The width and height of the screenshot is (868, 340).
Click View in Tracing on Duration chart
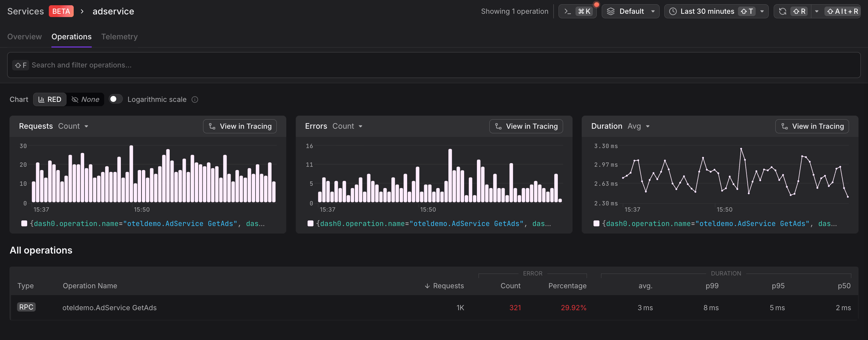click(812, 126)
